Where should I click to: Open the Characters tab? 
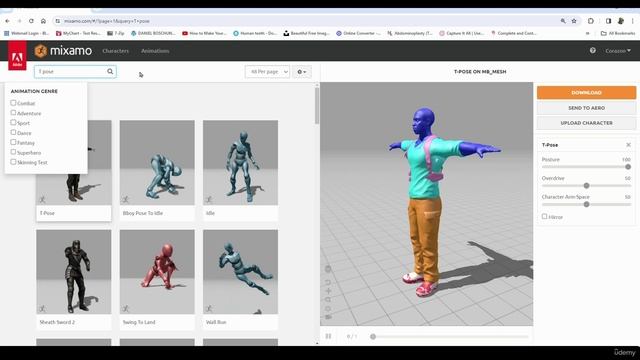click(x=116, y=51)
